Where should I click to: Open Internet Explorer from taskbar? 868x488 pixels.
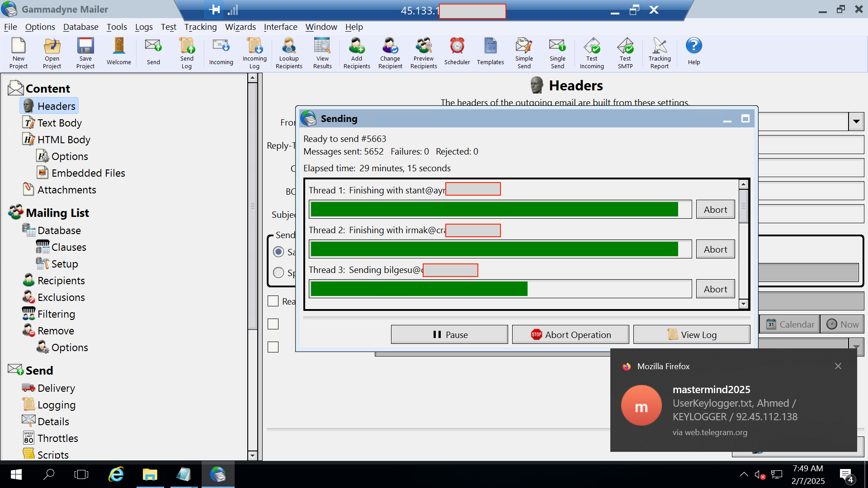[116, 474]
